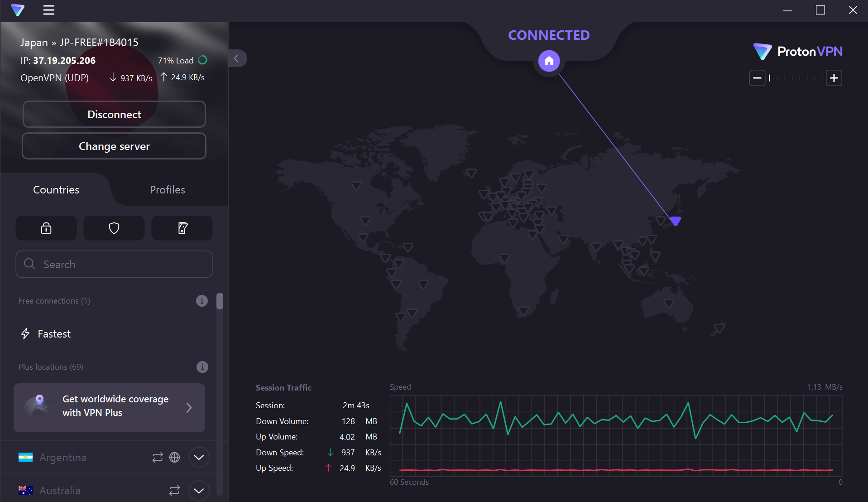Click the Disconnect button
Viewport: 868px width, 502px height.
tap(114, 115)
